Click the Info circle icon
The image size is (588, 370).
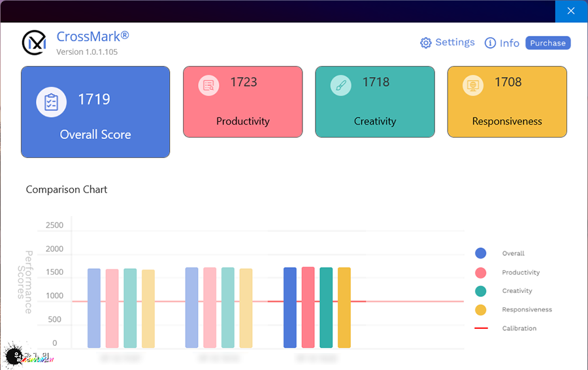(490, 42)
